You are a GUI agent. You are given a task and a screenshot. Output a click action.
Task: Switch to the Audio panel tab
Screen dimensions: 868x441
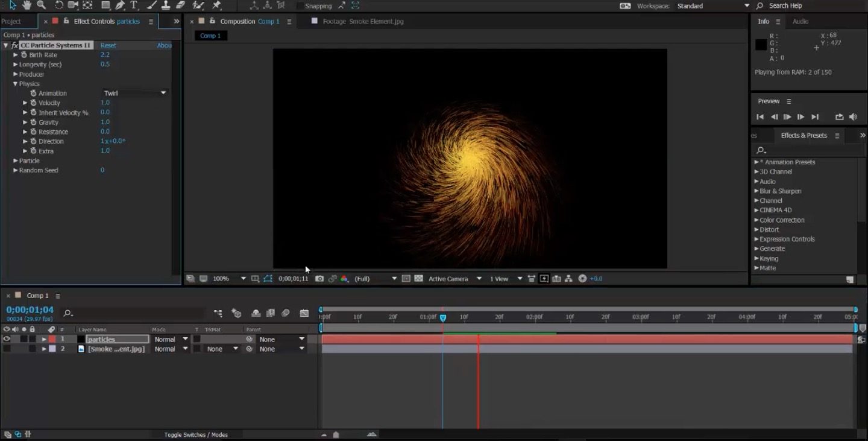pos(800,21)
